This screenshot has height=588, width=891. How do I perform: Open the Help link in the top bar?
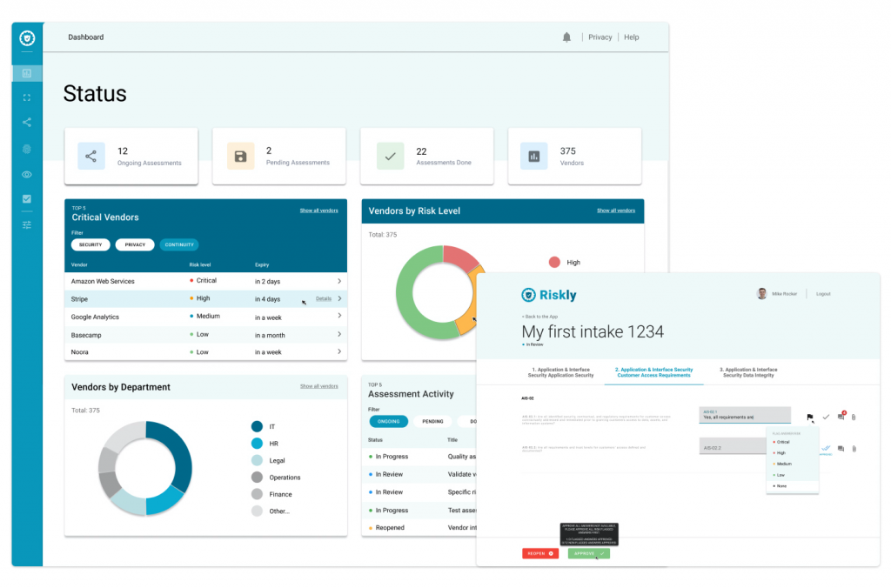tap(632, 37)
